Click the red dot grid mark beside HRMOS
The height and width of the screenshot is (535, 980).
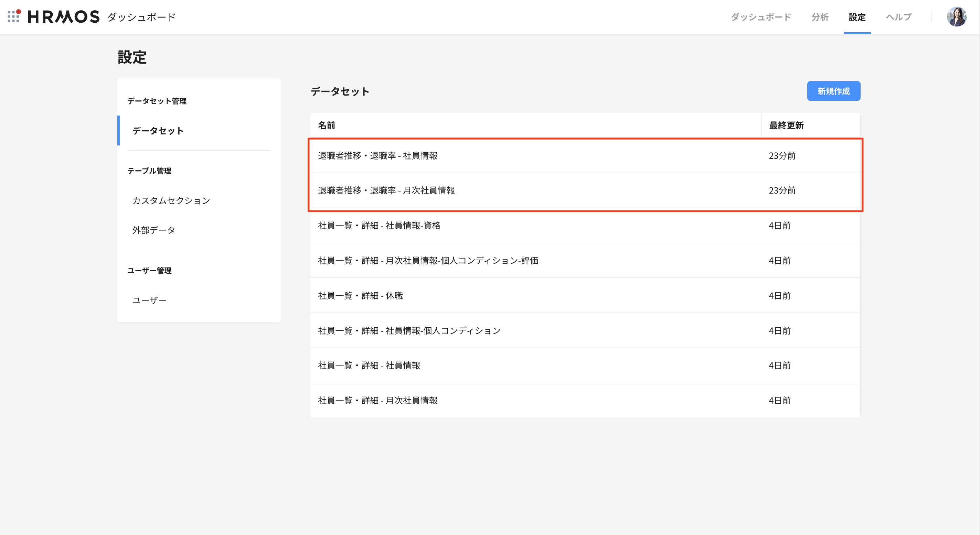14,17
